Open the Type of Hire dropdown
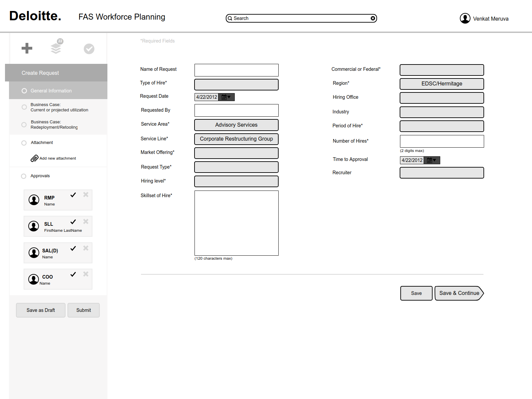This screenshot has height=399, width=532. coord(236,84)
